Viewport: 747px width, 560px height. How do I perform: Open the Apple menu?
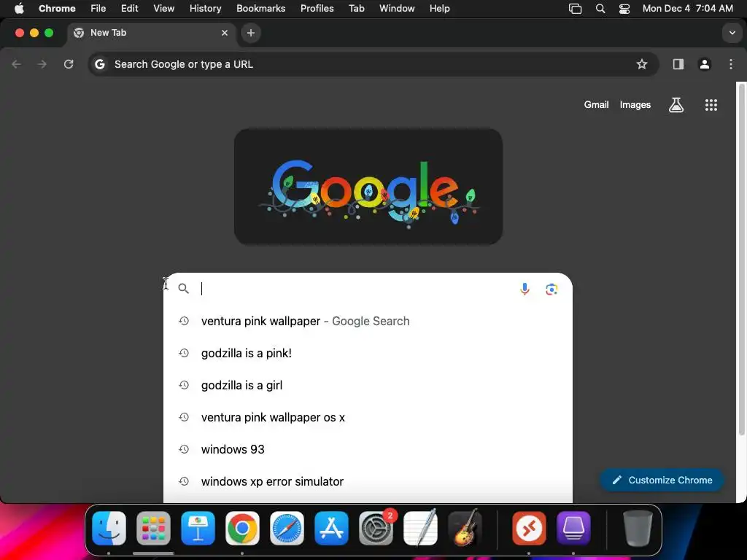point(19,8)
